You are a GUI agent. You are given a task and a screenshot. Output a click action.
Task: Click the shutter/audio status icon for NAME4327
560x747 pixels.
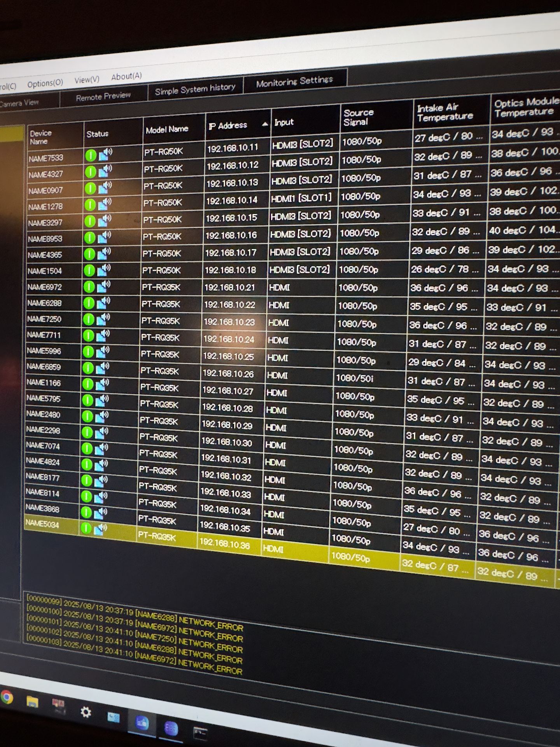click(x=105, y=171)
